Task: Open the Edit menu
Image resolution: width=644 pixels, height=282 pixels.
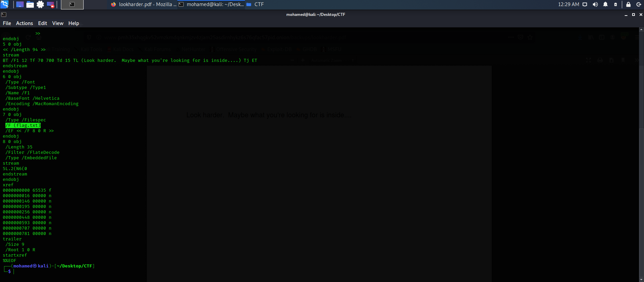Action: click(x=43, y=23)
